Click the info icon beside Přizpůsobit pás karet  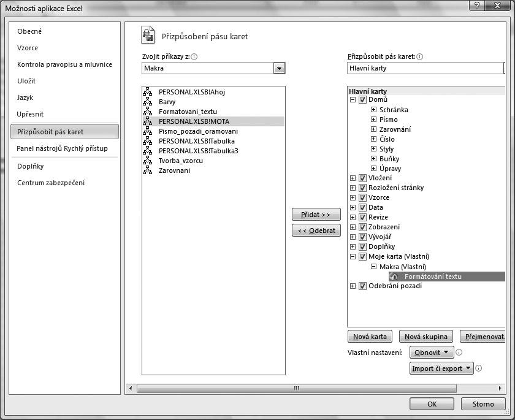point(420,57)
